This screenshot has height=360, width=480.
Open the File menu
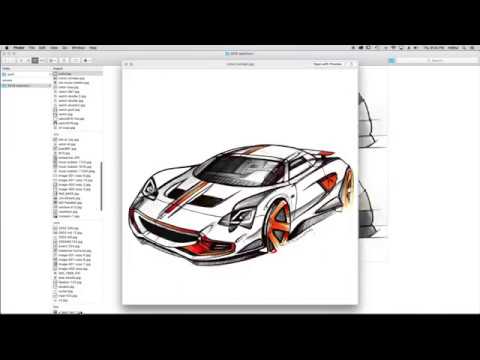click(32, 48)
